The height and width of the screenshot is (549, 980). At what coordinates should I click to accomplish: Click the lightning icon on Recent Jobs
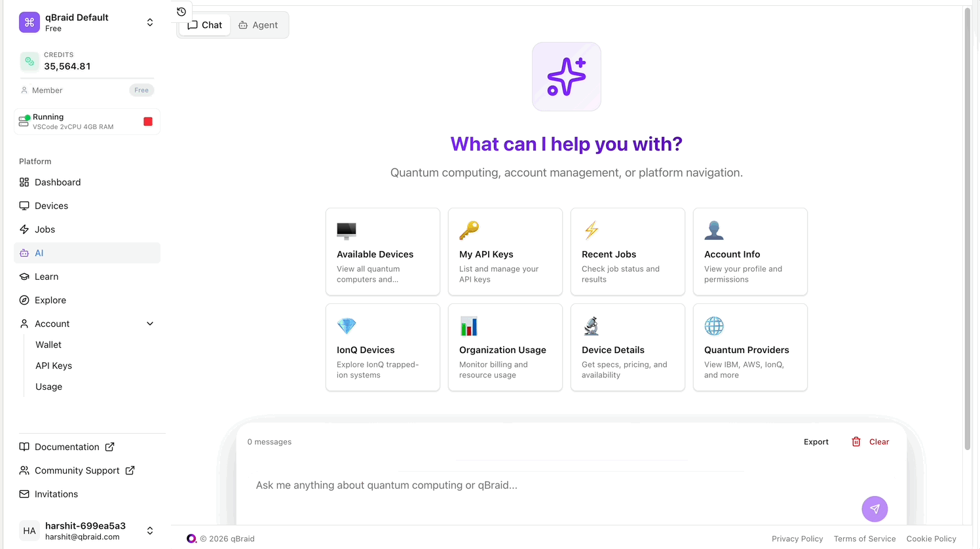click(592, 231)
